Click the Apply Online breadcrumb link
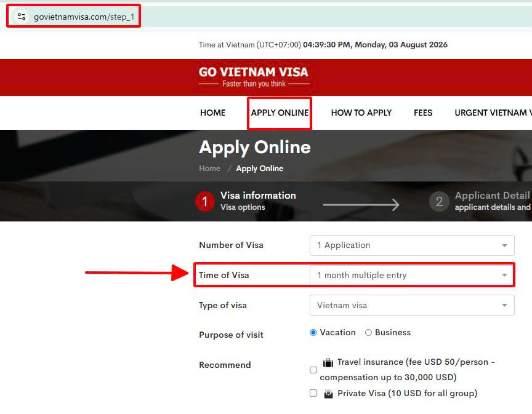 tap(260, 169)
